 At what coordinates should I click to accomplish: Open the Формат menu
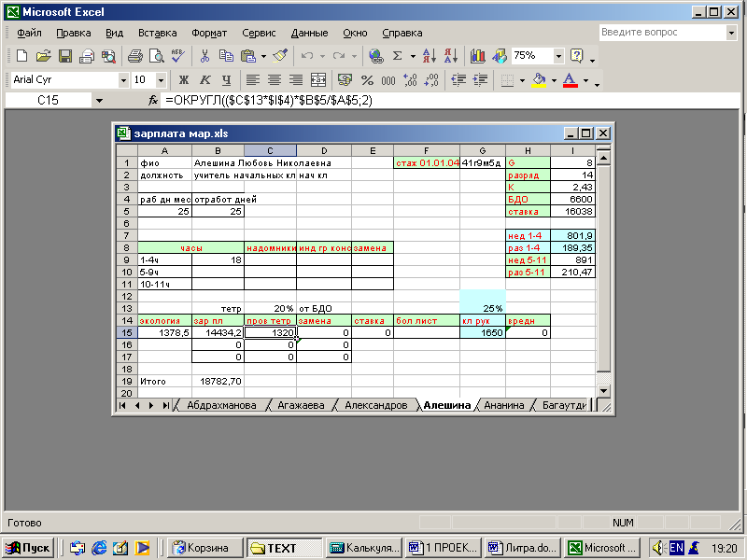pos(209,33)
